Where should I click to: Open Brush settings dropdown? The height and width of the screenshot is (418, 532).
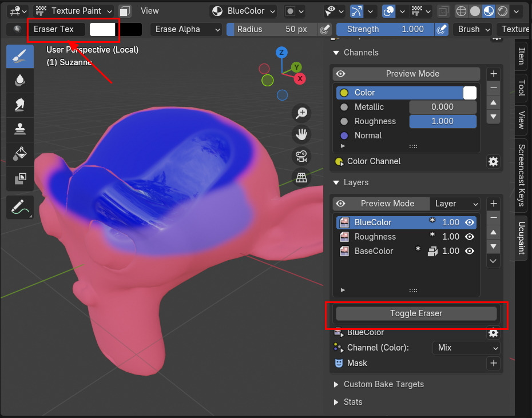[x=473, y=29]
